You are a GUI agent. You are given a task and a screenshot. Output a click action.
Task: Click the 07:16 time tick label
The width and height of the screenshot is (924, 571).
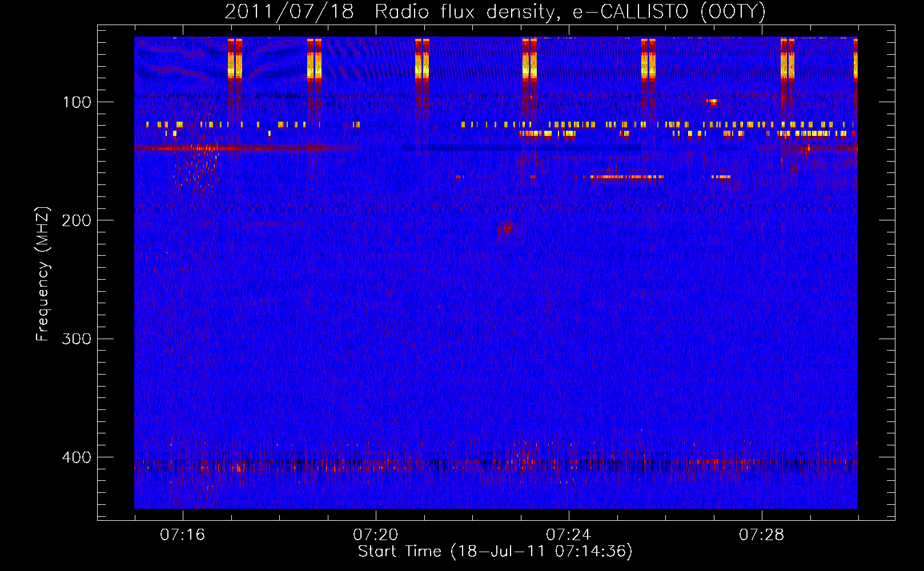pos(182,535)
